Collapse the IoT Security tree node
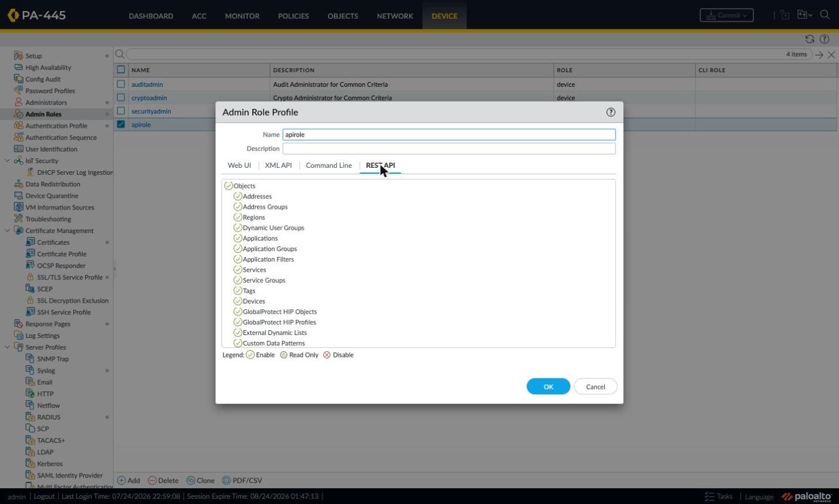The image size is (839, 504). click(x=7, y=161)
